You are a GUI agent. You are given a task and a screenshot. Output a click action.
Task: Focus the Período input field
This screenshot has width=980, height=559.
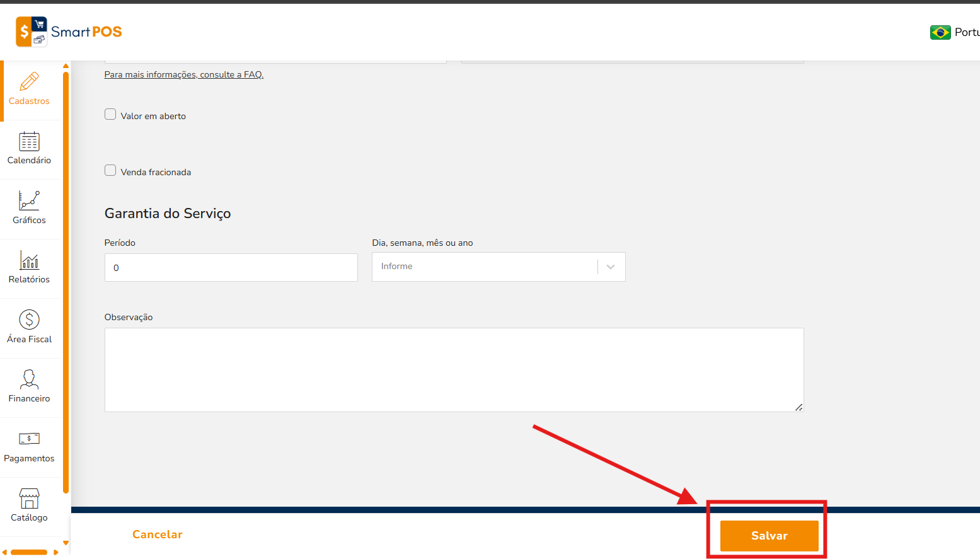(x=231, y=268)
